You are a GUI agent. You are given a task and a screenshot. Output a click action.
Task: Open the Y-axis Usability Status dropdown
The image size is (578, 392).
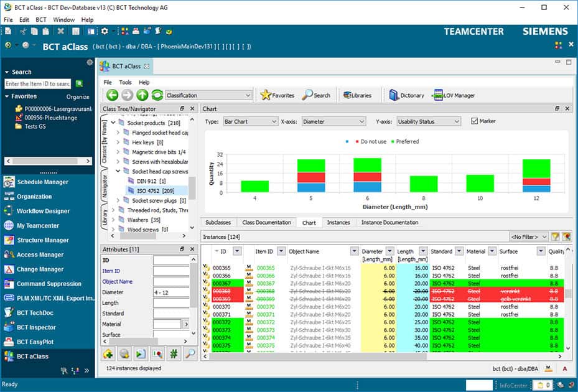click(429, 121)
